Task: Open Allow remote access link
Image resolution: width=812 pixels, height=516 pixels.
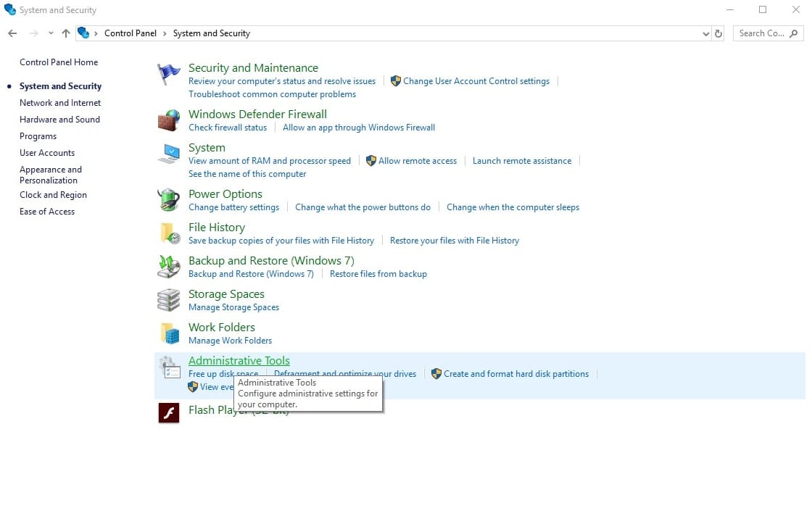Action: pyautogui.click(x=417, y=161)
